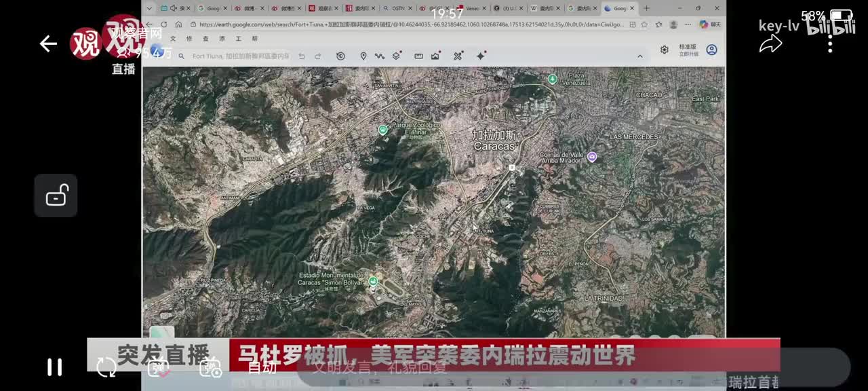Switch to the CGTN browser tab
This screenshot has height=391, width=868.
[x=398, y=8]
